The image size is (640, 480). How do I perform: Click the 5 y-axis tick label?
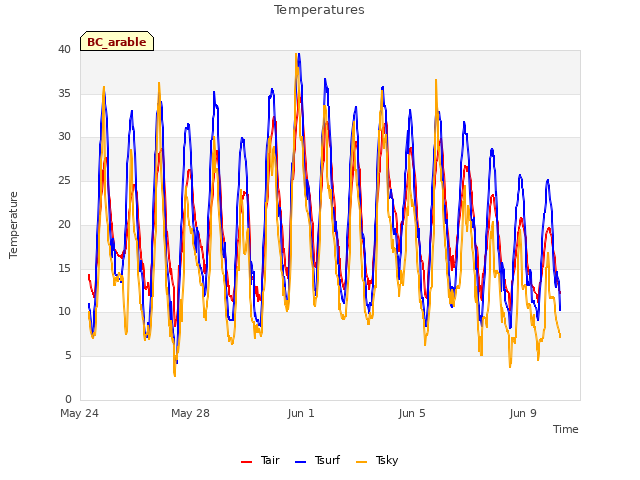point(68,356)
